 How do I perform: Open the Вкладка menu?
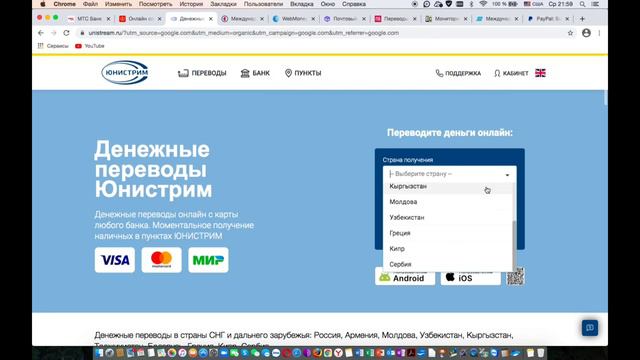pyautogui.click(x=302, y=4)
